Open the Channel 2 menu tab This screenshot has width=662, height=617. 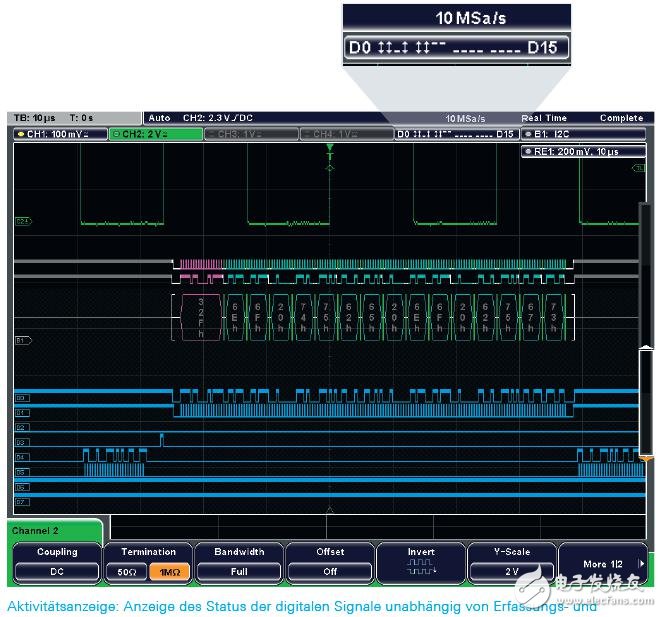pos(52,530)
